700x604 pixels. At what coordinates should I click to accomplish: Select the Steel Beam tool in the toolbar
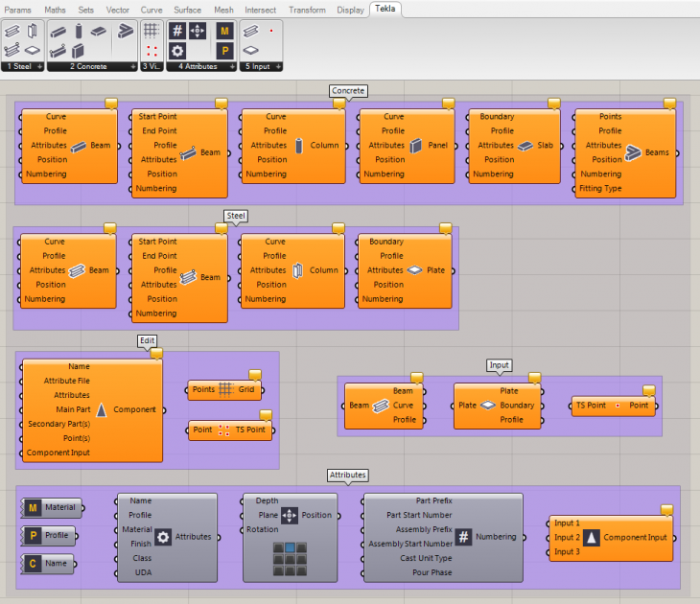12,32
